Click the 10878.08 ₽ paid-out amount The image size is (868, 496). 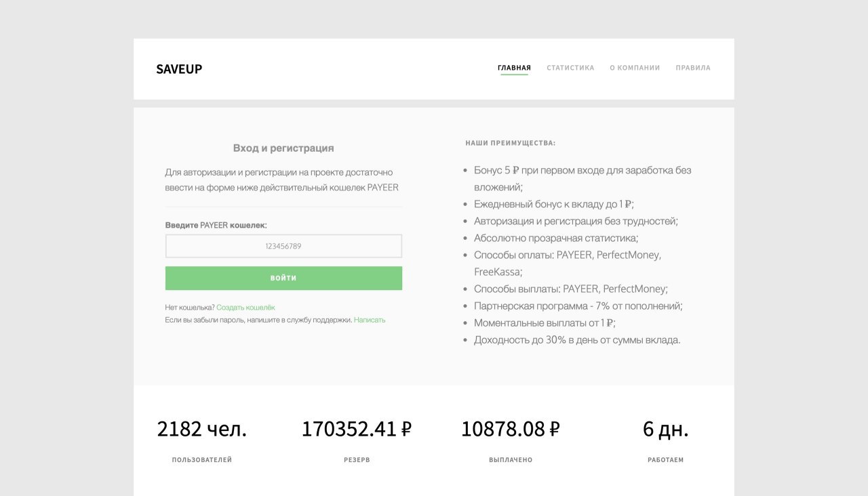pyautogui.click(x=510, y=429)
